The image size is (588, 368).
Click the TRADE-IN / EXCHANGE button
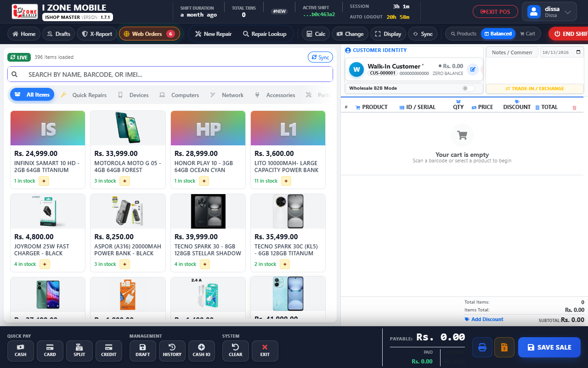pyautogui.click(x=535, y=89)
